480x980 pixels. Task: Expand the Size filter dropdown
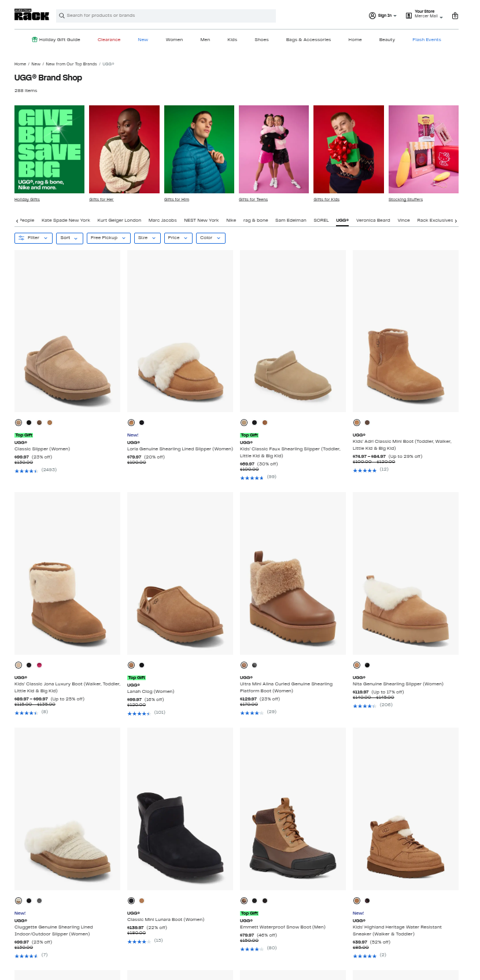tap(147, 238)
